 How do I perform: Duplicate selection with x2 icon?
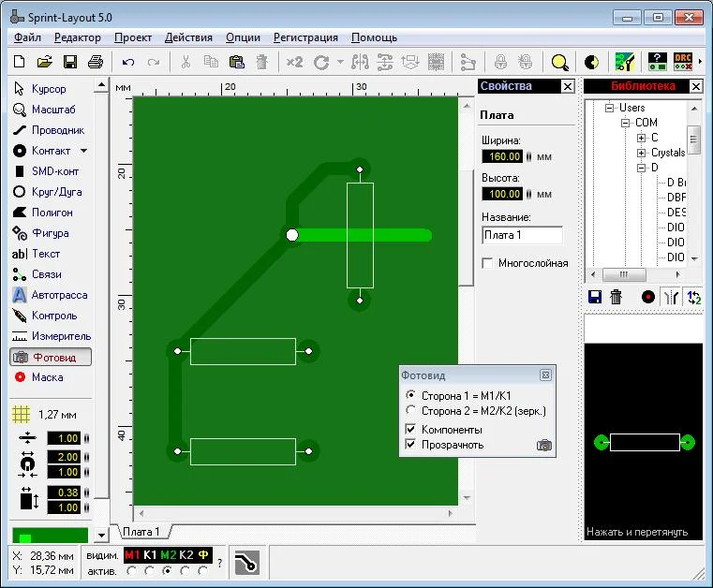pos(294,62)
